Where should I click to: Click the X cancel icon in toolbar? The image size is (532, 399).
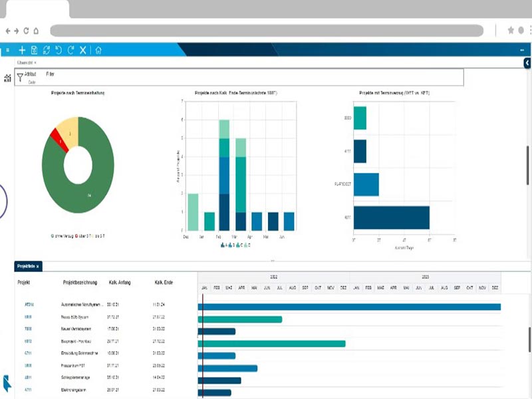83,50
